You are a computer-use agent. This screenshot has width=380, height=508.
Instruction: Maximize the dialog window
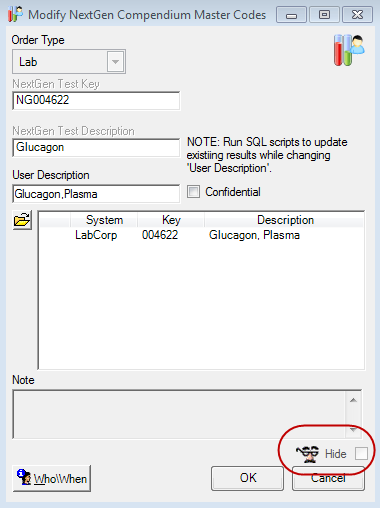point(324,15)
